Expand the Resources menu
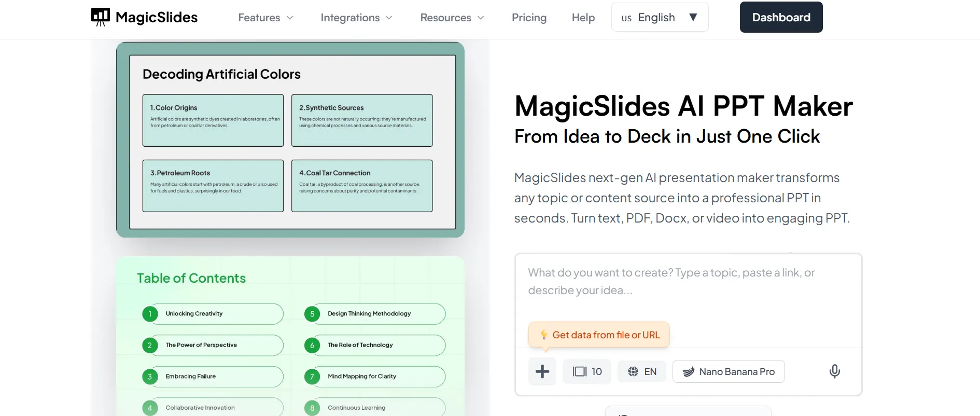980x416 pixels. coord(452,18)
